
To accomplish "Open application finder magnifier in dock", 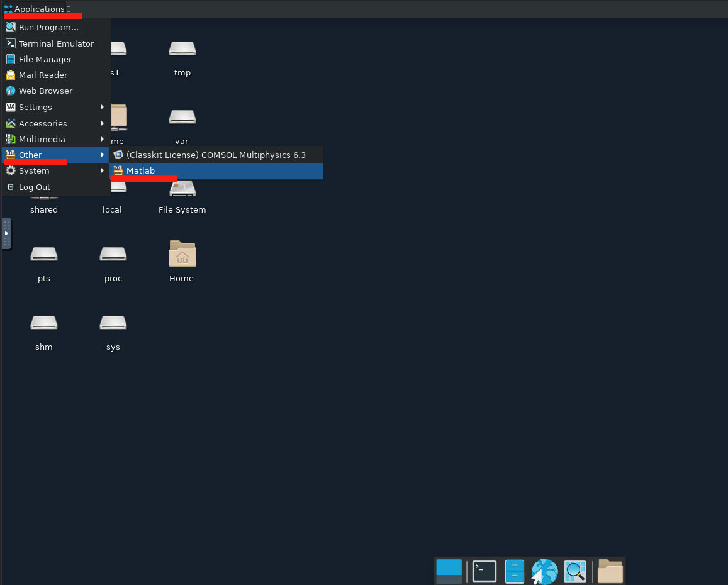I will click(x=574, y=572).
